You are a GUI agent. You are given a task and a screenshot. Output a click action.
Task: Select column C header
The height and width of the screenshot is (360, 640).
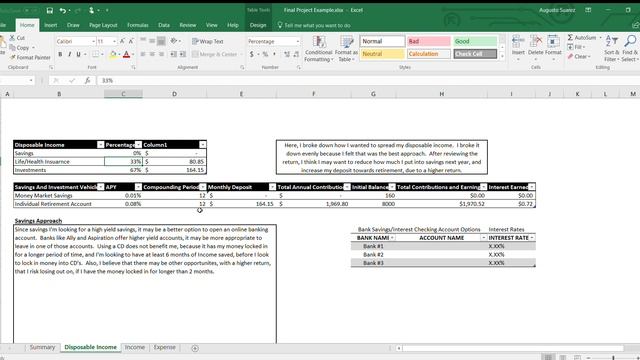123,94
